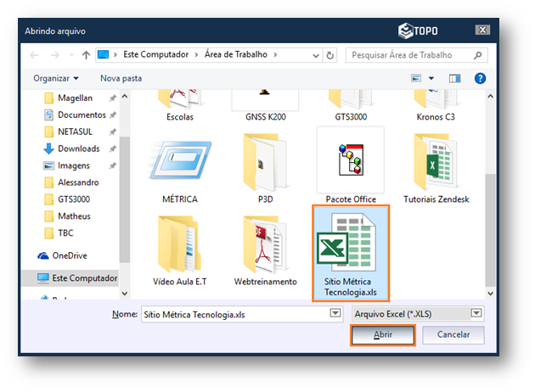
Task: Click the Abrir button
Action: 382,335
